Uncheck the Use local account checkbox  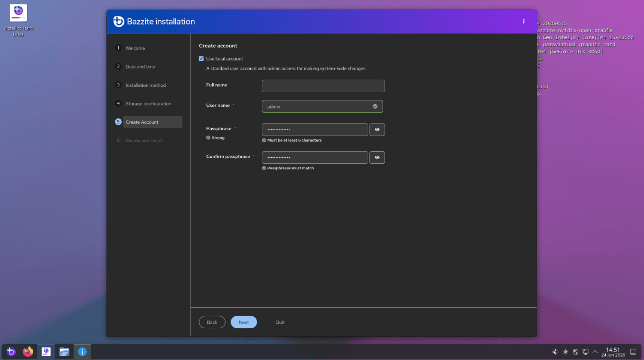pyautogui.click(x=201, y=59)
